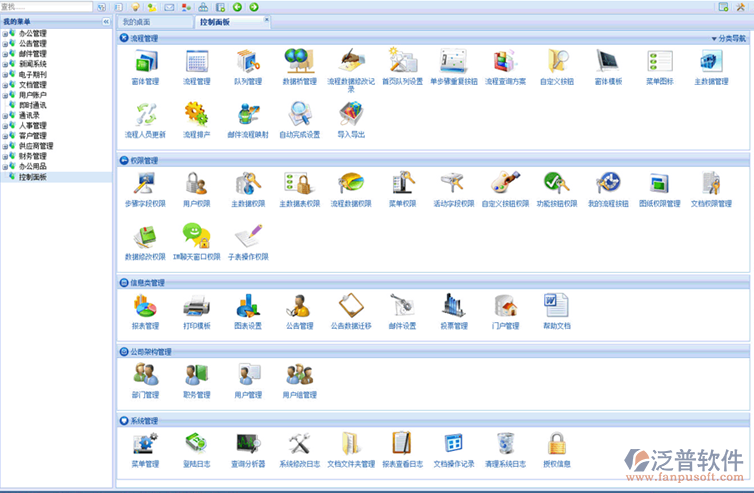Open the 流程人员更新 icon
This screenshot has height=493, width=754.
pyautogui.click(x=145, y=114)
